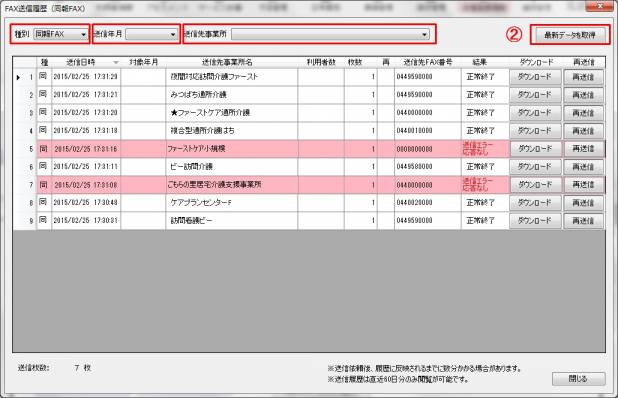Resend the こもらの里居宅介護支援事業所 fax
The width and height of the screenshot is (618, 398).
click(583, 185)
